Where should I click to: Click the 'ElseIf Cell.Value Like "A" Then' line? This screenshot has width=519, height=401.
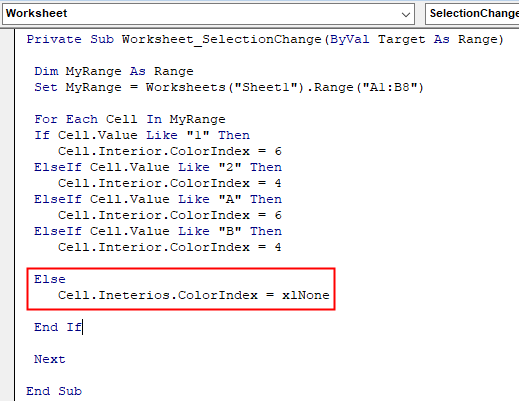coord(158,199)
